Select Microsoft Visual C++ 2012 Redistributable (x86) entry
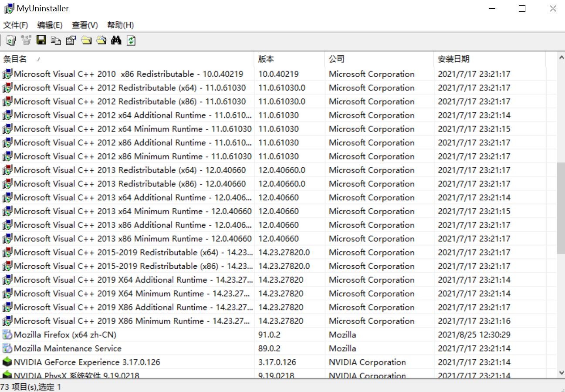 click(x=130, y=101)
